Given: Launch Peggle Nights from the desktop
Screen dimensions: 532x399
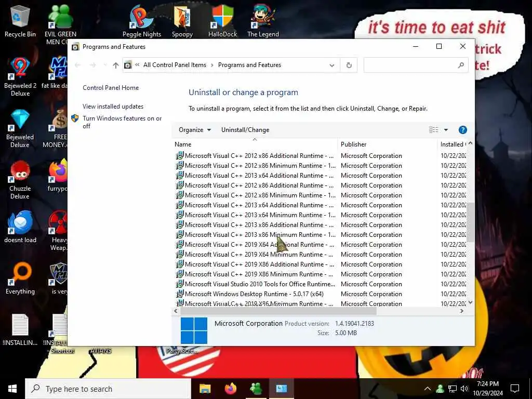Looking at the screenshot, I should [141, 21].
